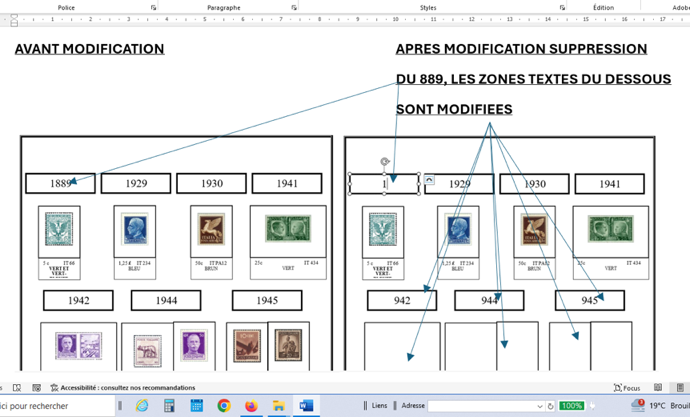Image resolution: width=690 pixels, height=417 pixels.
Task: Open the Paragraphe dialog launcher
Action: coord(294,7)
